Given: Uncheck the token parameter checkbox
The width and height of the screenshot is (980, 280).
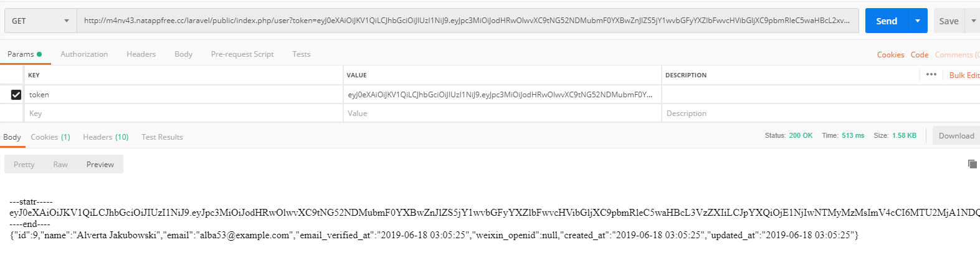Looking at the screenshot, I should 16,95.
